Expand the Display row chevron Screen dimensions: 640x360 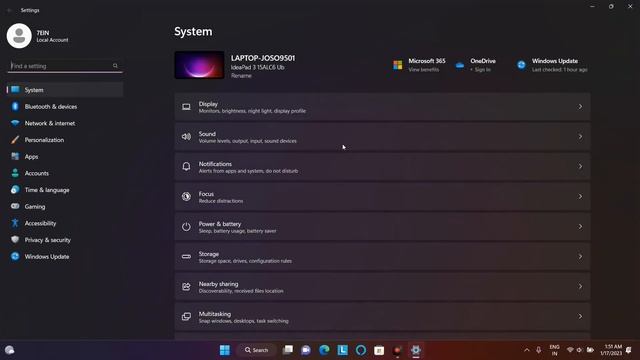(580, 107)
